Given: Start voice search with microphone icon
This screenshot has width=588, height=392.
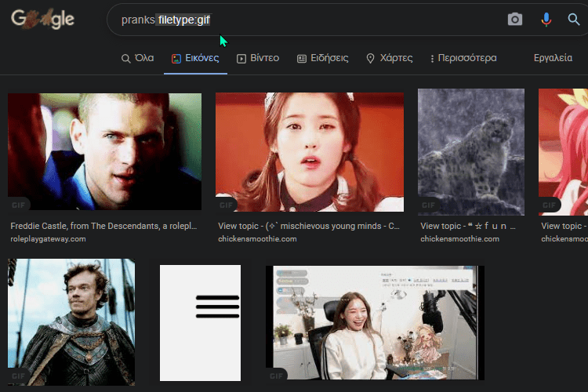Looking at the screenshot, I should click(546, 20).
